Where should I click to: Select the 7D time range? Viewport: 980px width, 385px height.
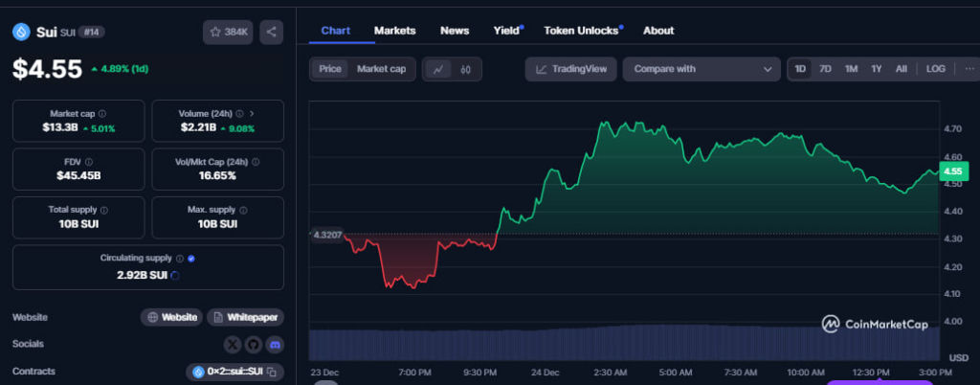tap(825, 69)
